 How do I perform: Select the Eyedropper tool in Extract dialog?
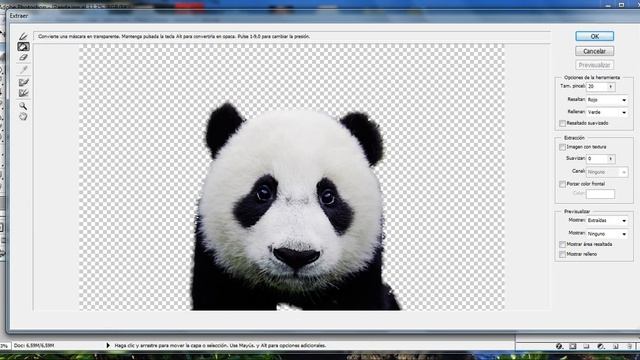[x=23, y=70]
